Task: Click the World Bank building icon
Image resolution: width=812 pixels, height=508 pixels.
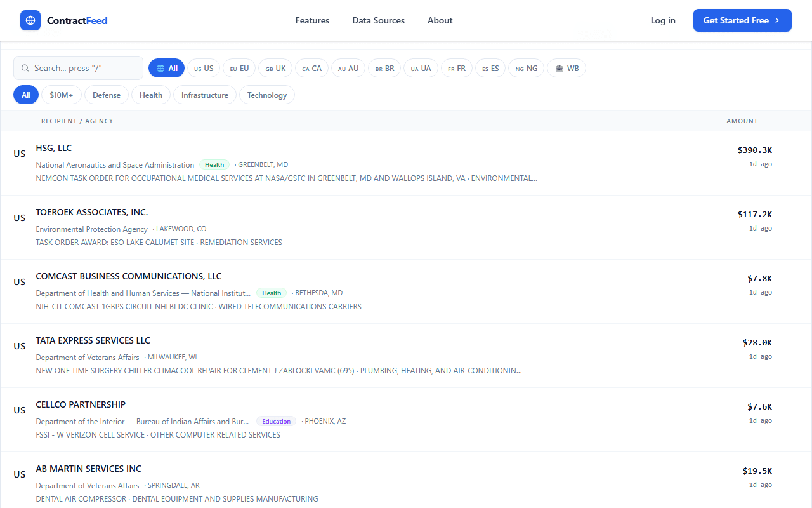Action: click(x=559, y=68)
